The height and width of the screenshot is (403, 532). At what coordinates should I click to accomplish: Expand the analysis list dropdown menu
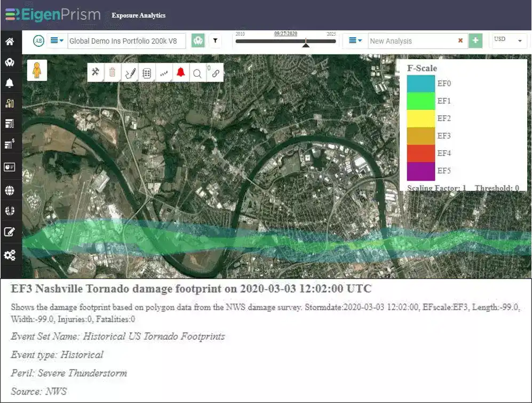coord(355,41)
